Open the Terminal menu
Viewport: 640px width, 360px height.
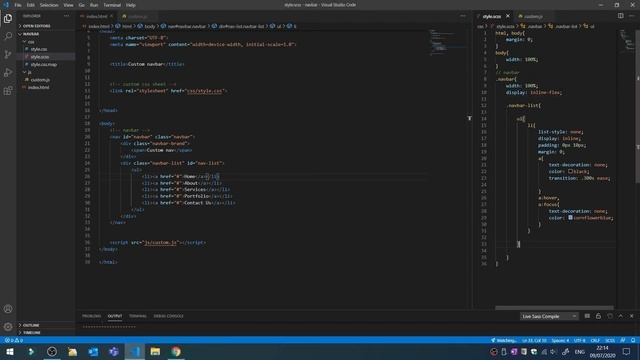click(112, 5)
